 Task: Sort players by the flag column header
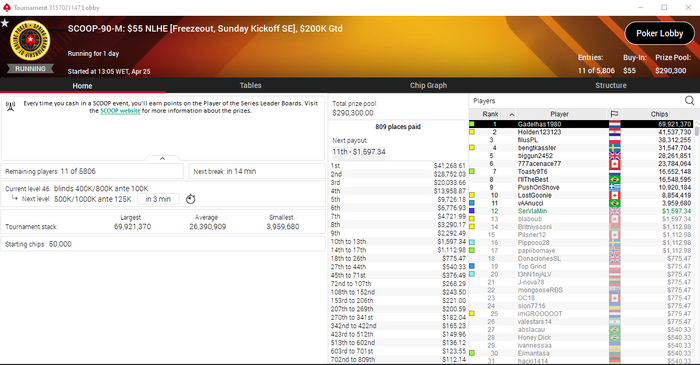(x=614, y=114)
